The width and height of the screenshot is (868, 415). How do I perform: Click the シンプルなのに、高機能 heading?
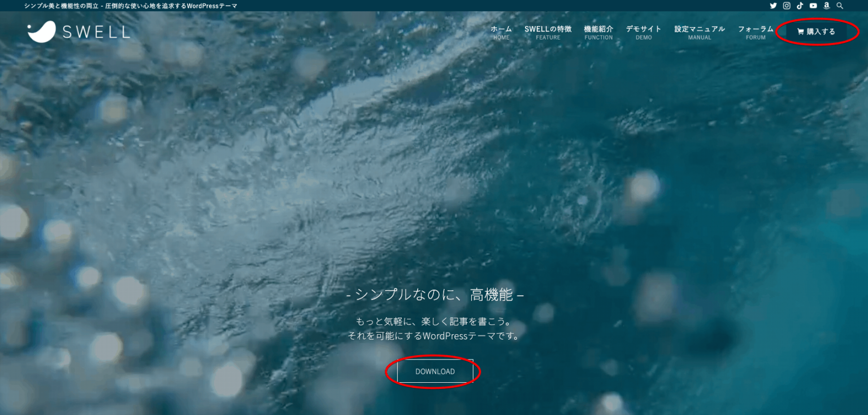pos(435,295)
